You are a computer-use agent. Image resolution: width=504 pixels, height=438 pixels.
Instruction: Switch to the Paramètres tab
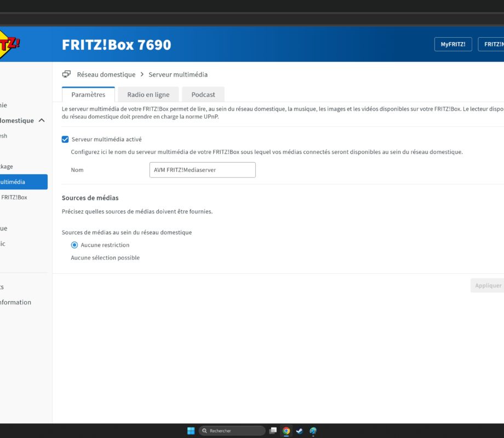point(88,95)
